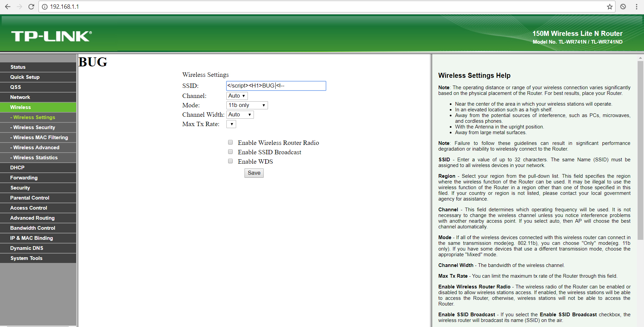Click the injected BUG heading text
644x327 pixels.
tap(93, 62)
